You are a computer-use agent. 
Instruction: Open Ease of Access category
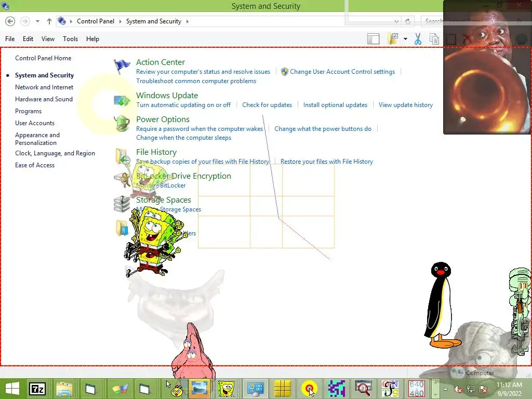(35, 165)
